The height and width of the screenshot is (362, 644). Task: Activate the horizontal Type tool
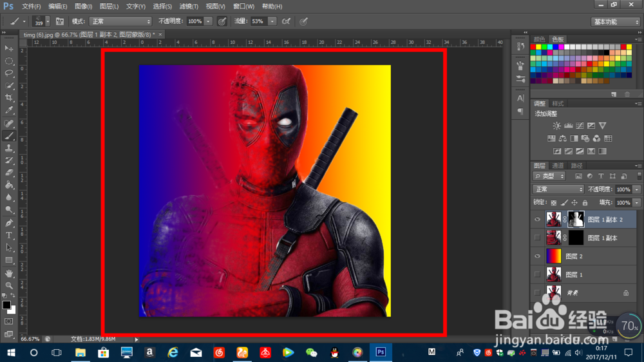[x=9, y=235]
